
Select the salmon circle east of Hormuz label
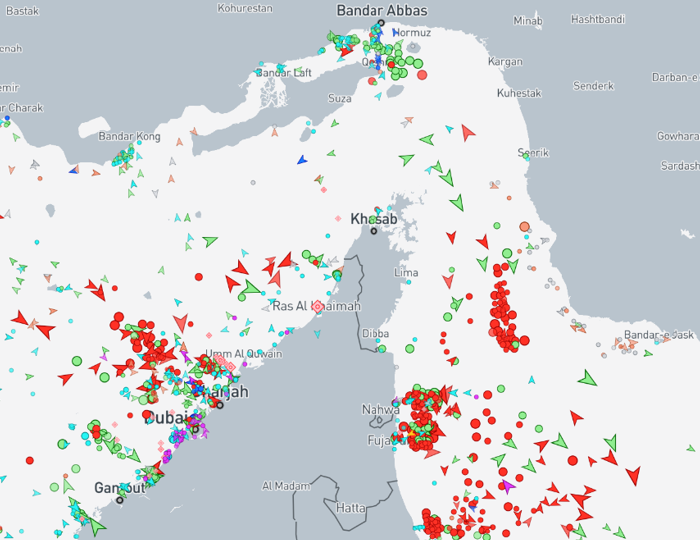click(422, 75)
